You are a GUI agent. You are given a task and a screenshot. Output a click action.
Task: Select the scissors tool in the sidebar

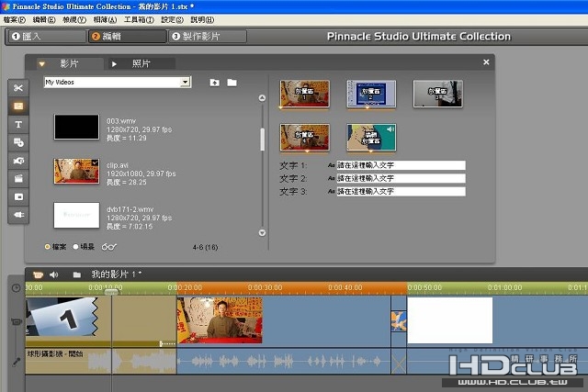tap(18, 88)
